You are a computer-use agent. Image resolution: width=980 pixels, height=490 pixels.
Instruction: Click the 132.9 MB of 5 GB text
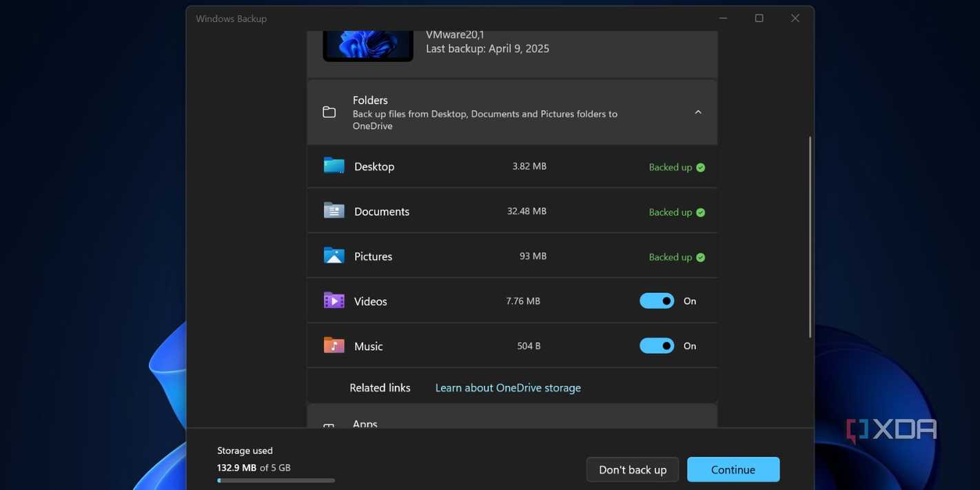pos(254,467)
